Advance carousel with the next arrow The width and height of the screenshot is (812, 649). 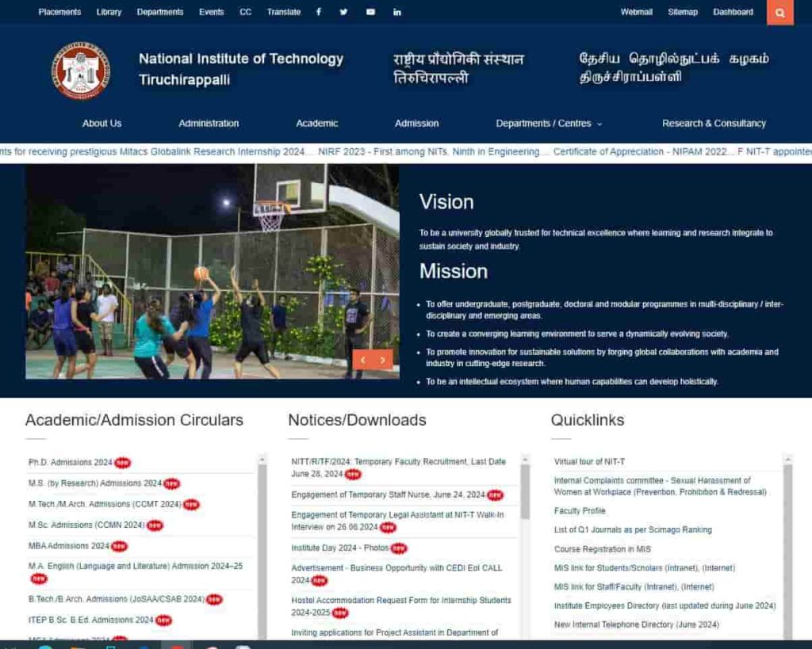pos(383,359)
